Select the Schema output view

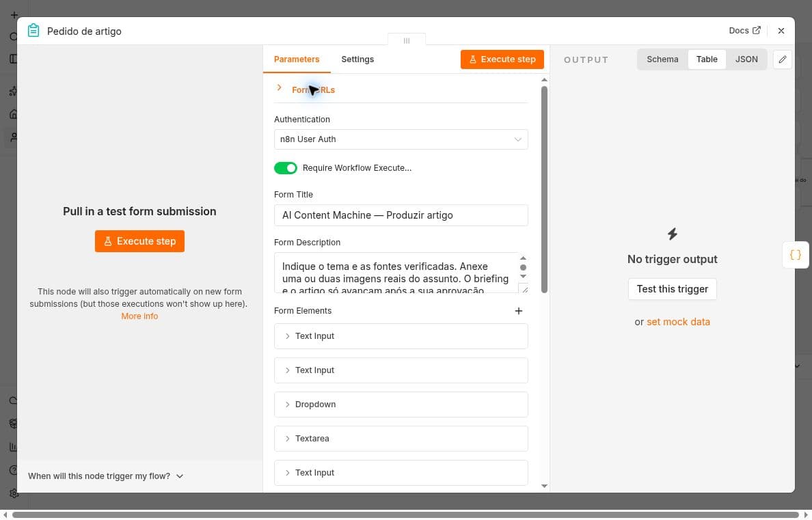[662, 59]
